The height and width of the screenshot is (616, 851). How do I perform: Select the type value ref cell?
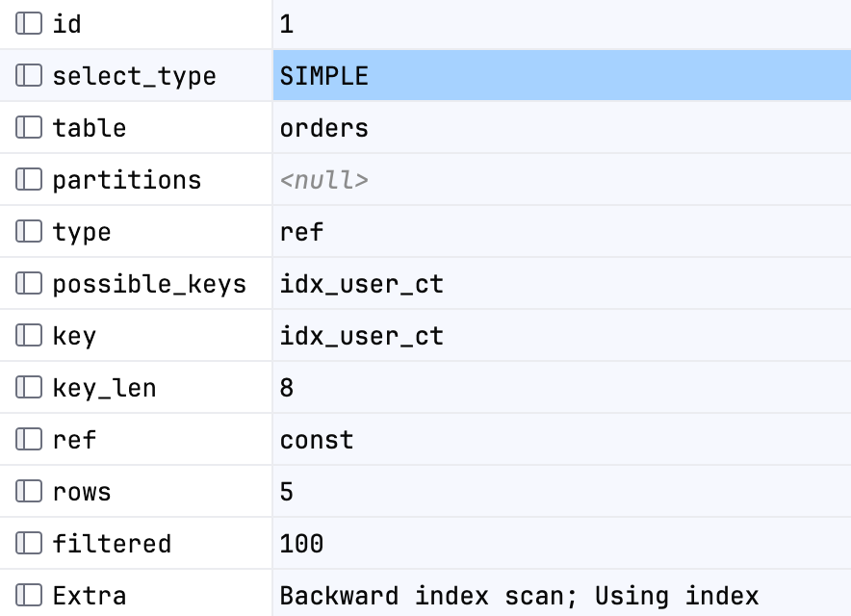click(562, 232)
